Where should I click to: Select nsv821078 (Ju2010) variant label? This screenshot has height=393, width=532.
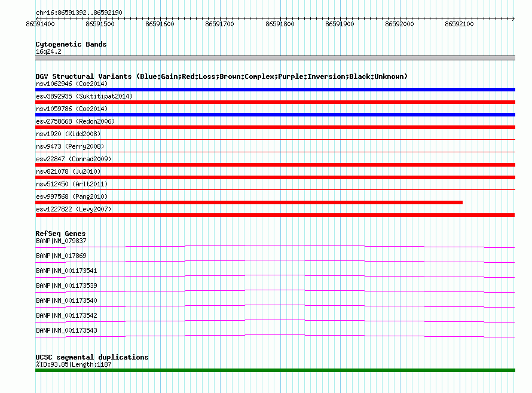pyautogui.click(x=68, y=171)
